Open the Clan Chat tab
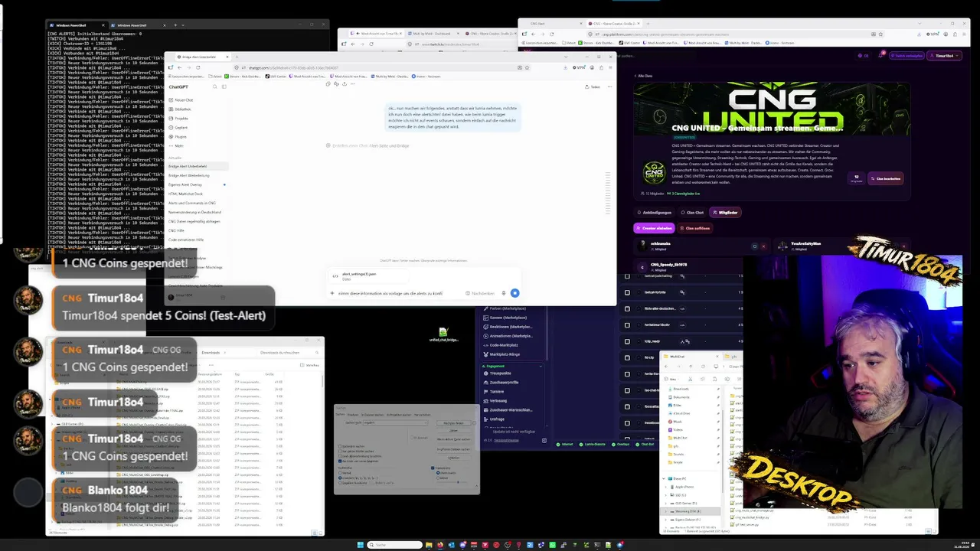Screen dimensions: 980x551 (692, 212)
